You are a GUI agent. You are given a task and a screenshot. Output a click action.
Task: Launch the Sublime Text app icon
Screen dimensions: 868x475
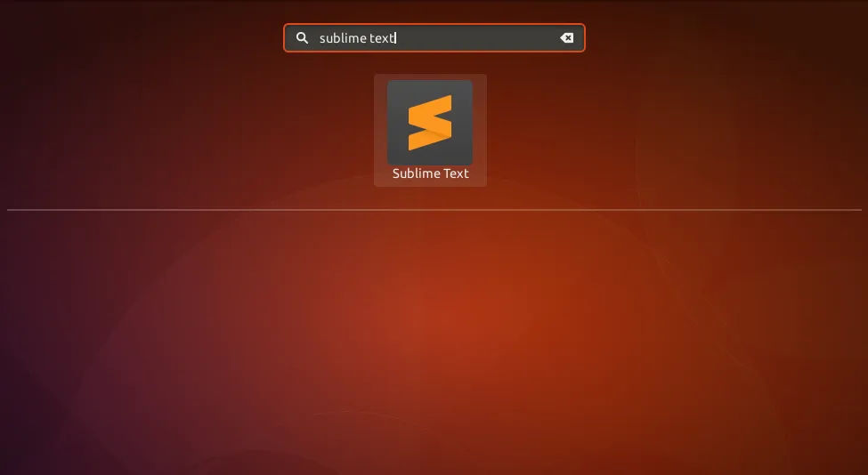(x=430, y=122)
